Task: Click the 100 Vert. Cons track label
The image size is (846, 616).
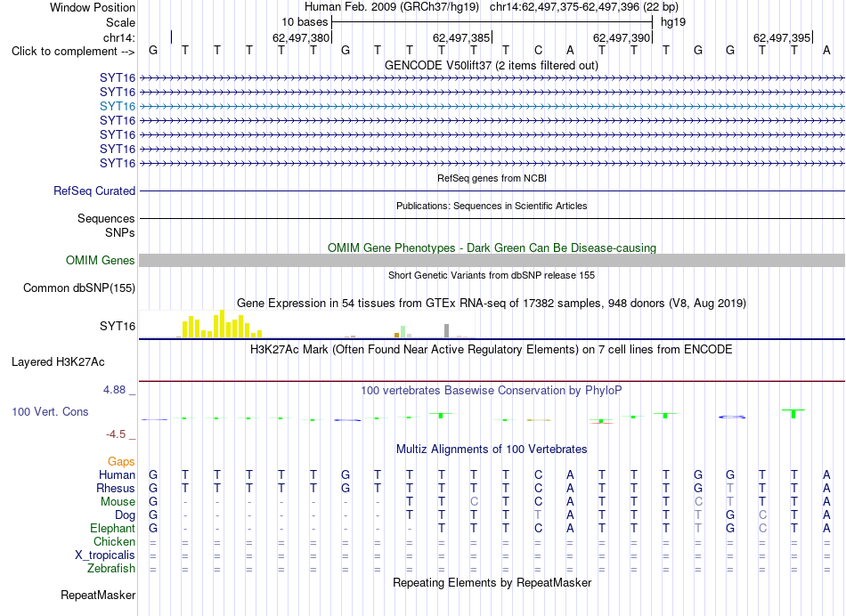Action: (x=50, y=411)
